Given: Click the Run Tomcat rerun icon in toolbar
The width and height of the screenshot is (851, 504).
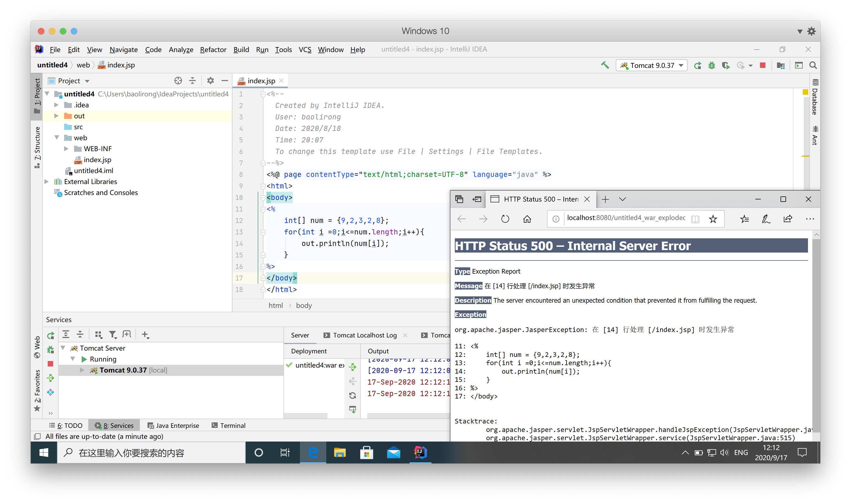Looking at the screenshot, I should [x=697, y=65].
